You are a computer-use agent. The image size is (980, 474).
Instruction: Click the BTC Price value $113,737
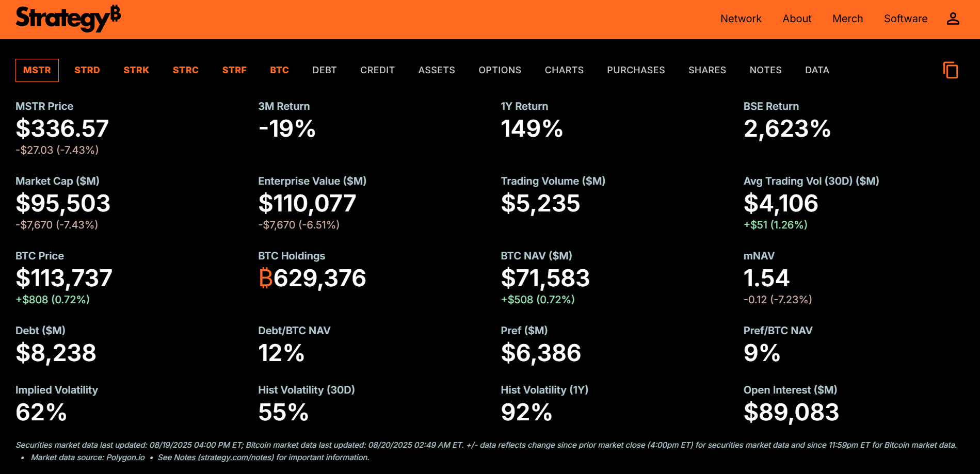click(64, 278)
